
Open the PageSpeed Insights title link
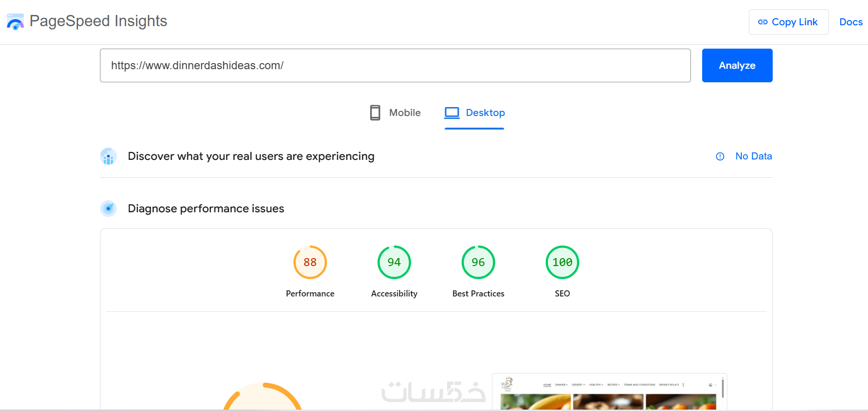98,21
